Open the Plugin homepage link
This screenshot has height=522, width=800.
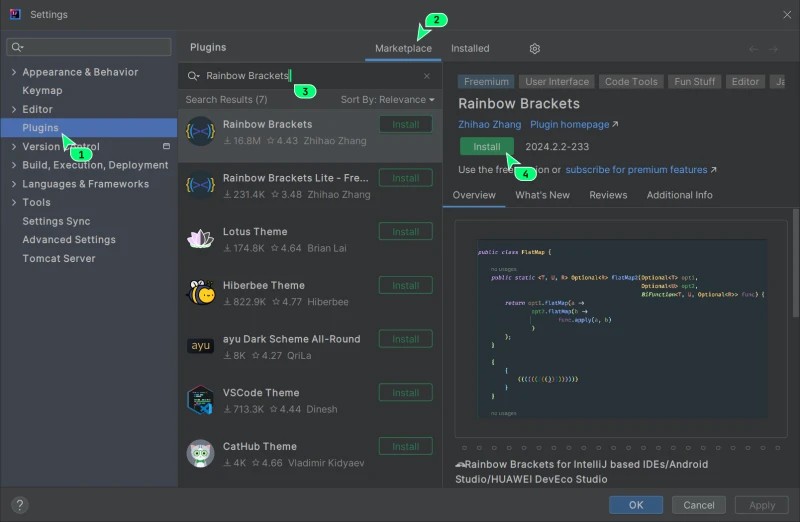point(574,125)
